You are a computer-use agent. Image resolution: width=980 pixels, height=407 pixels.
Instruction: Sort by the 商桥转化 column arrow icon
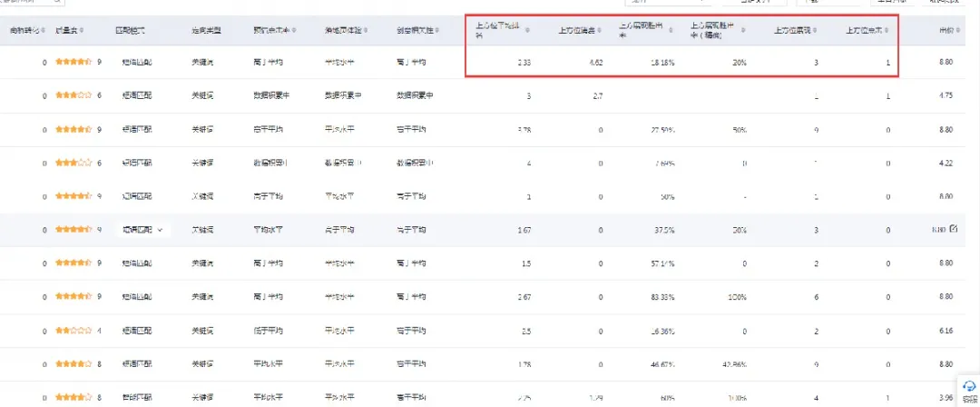click(x=44, y=30)
